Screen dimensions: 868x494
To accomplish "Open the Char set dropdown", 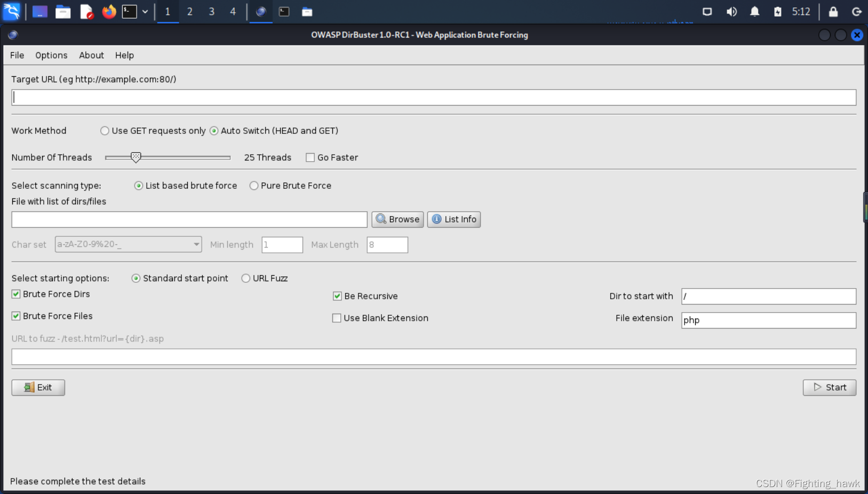I will click(128, 244).
